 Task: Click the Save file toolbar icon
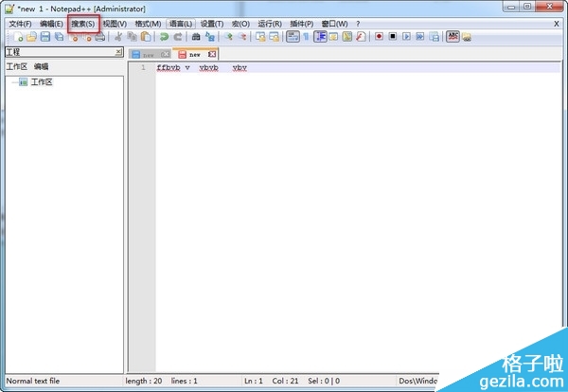[44, 37]
